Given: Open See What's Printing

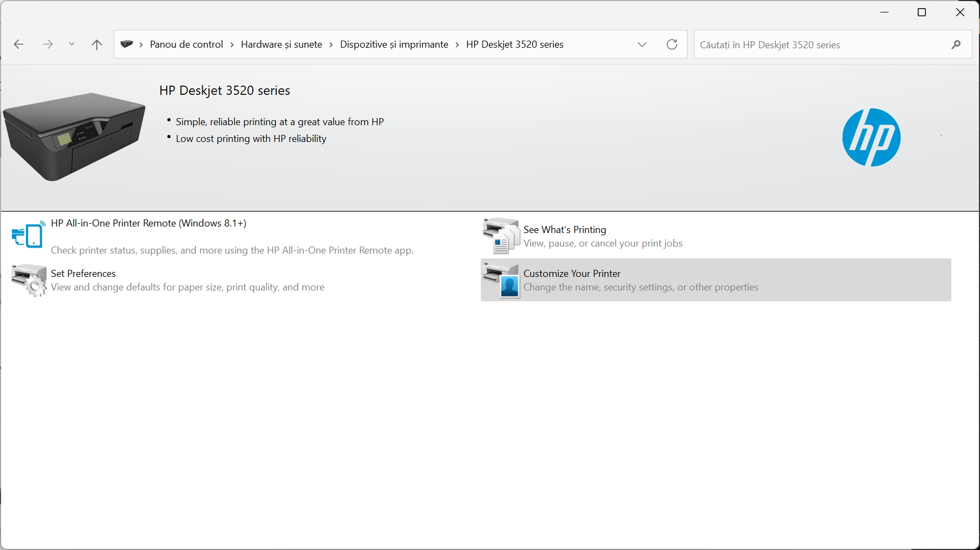Looking at the screenshot, I should (565, 230).
